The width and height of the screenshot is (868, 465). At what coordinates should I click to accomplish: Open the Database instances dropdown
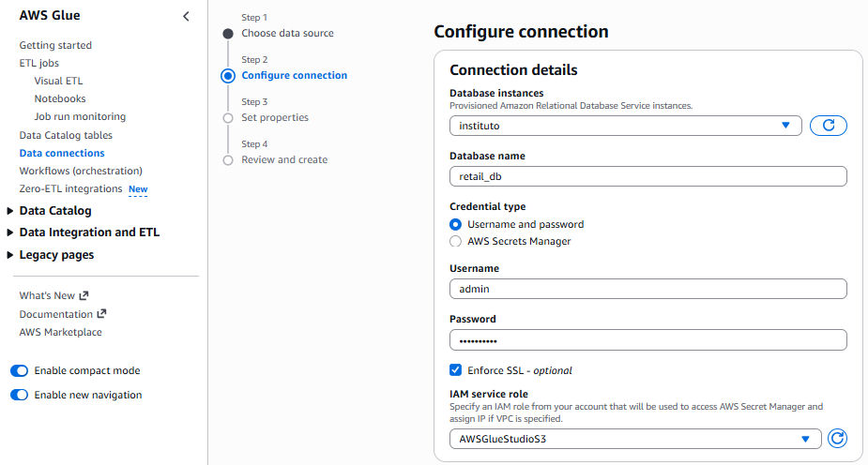pos(625,126)
